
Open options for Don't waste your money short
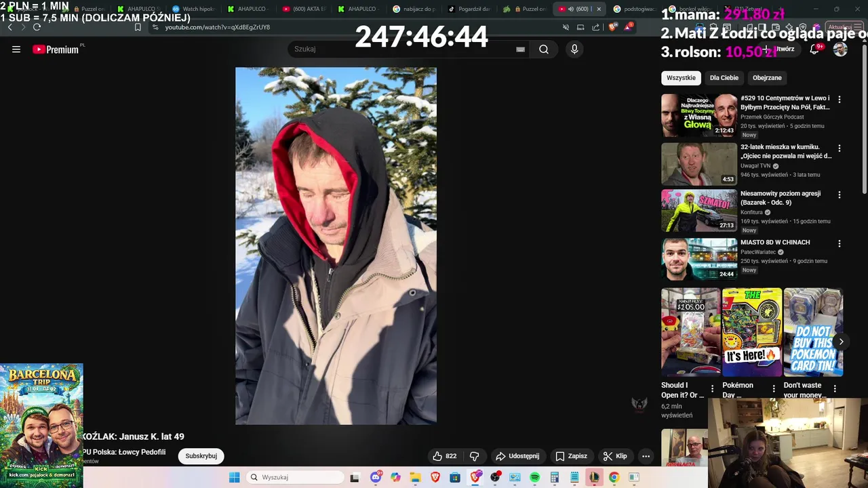pyautogui.click(x=835, y=389)
